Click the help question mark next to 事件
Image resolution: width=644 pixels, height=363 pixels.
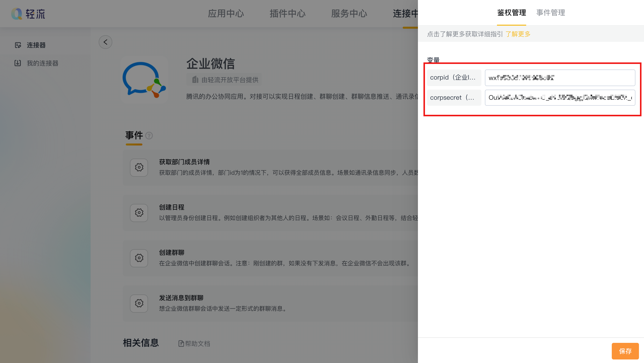149,136
